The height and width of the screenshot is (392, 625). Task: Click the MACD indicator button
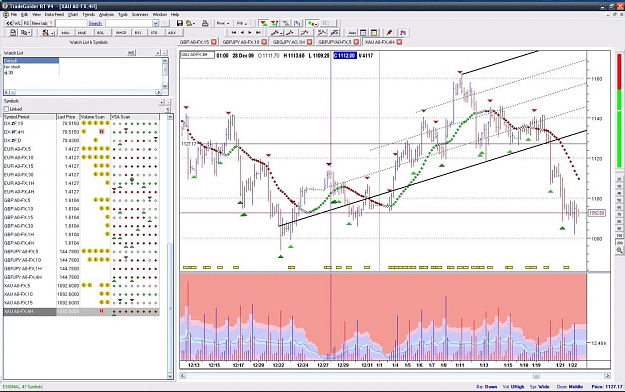tap(121, 33)
